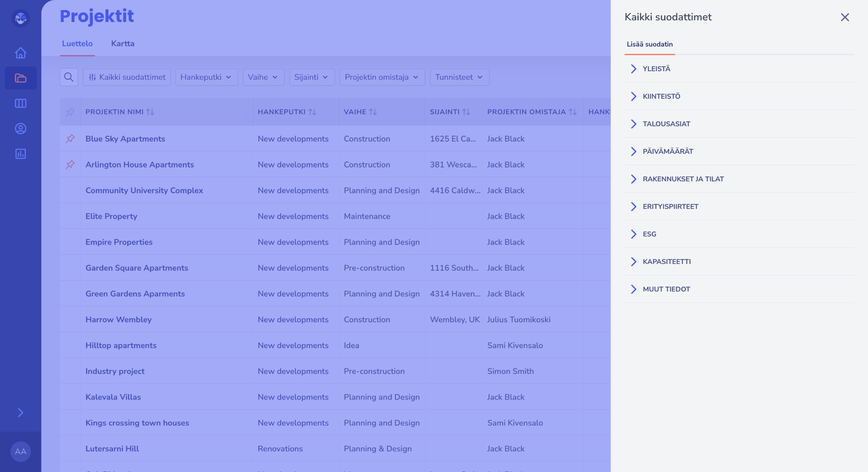Open the contacts person sidebar icon
Screen dimensions: 868x472
pos(20,128)
